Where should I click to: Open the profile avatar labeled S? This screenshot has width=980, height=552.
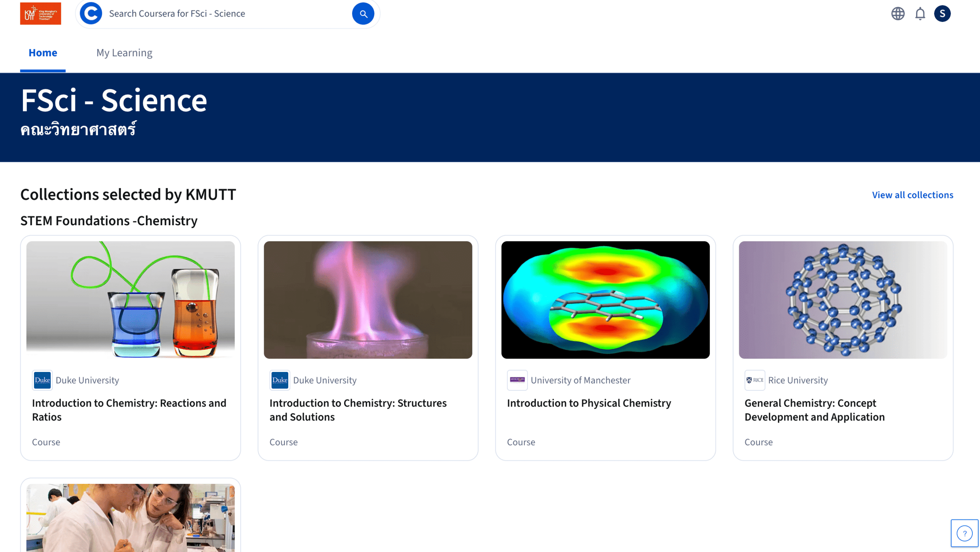point(942,14)
